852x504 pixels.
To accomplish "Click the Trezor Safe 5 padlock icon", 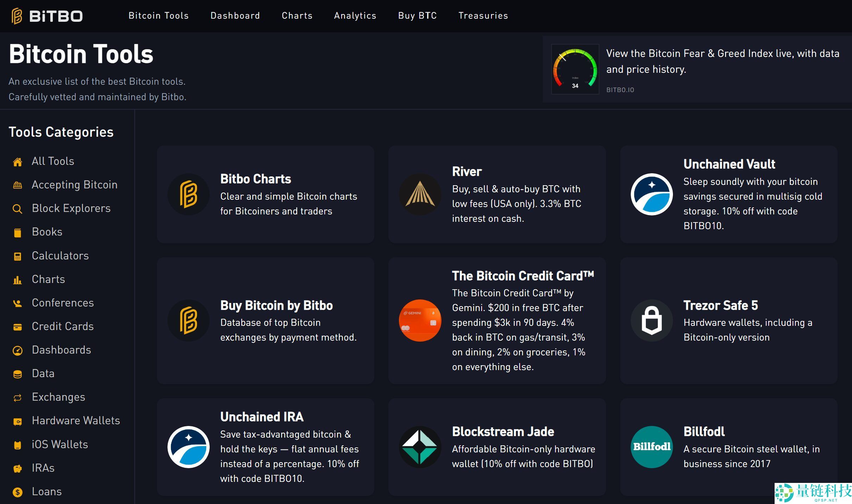I will (x=651, y=320).
